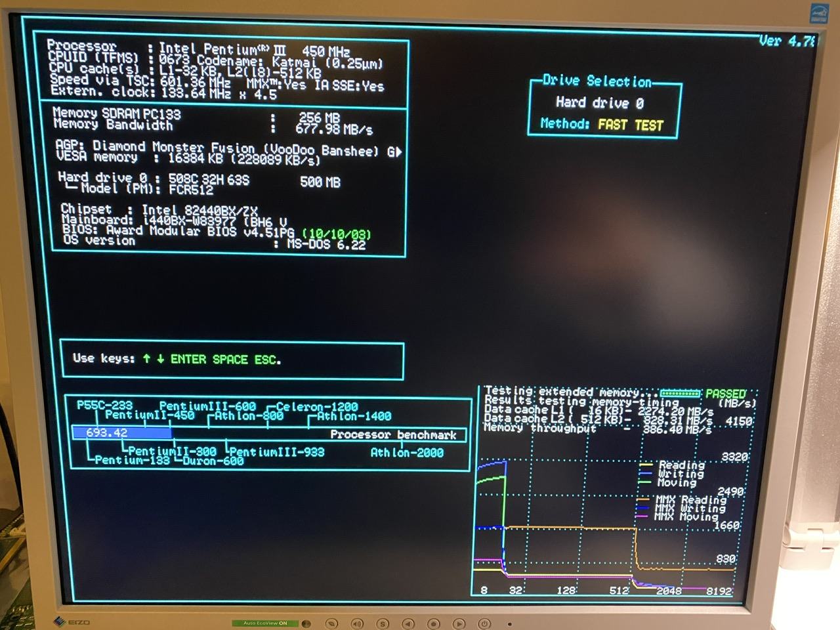Click Memory SDRAM PC133 label
840x630 pixels.
click(116, 113)
